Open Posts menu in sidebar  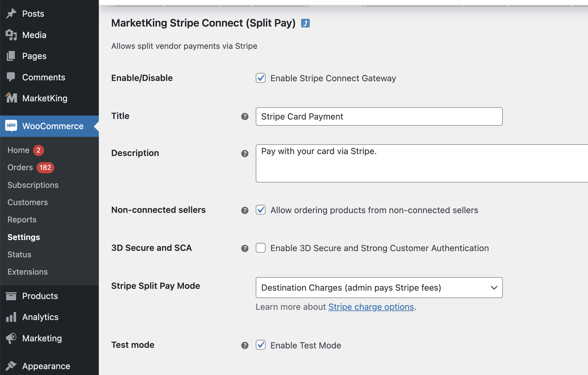pos(49,14)
